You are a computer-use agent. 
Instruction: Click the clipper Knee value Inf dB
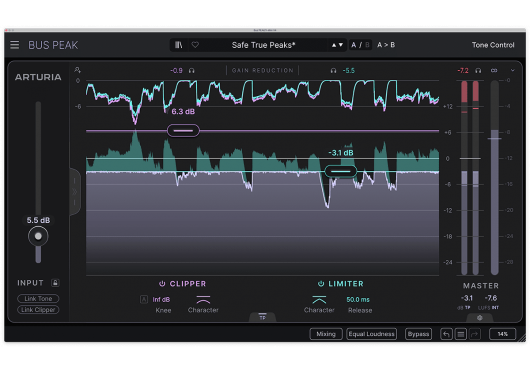161,300
